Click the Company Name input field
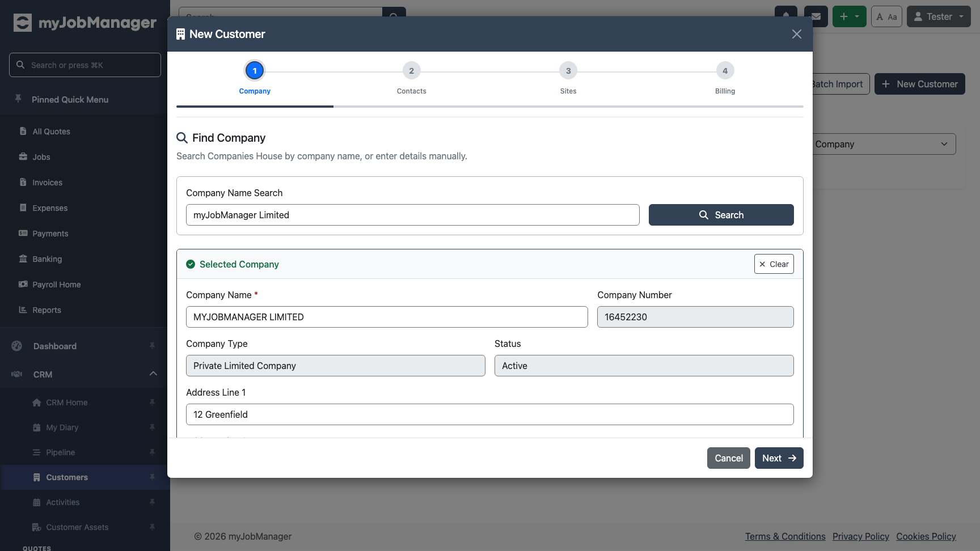This screenshot has height=551, width=980. pyautogui.click(x=387, y=317)
